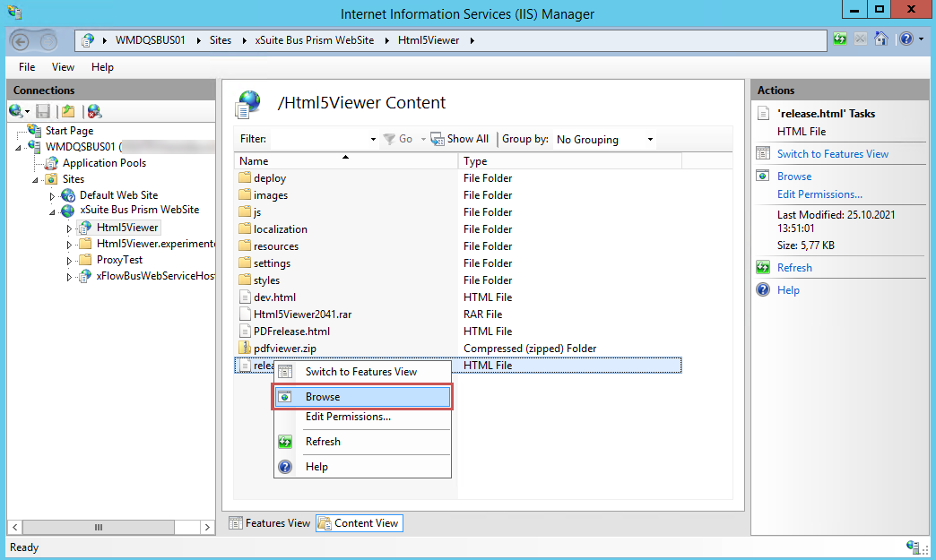
Task: Click the Show All filter button
Action: [459, 139]
